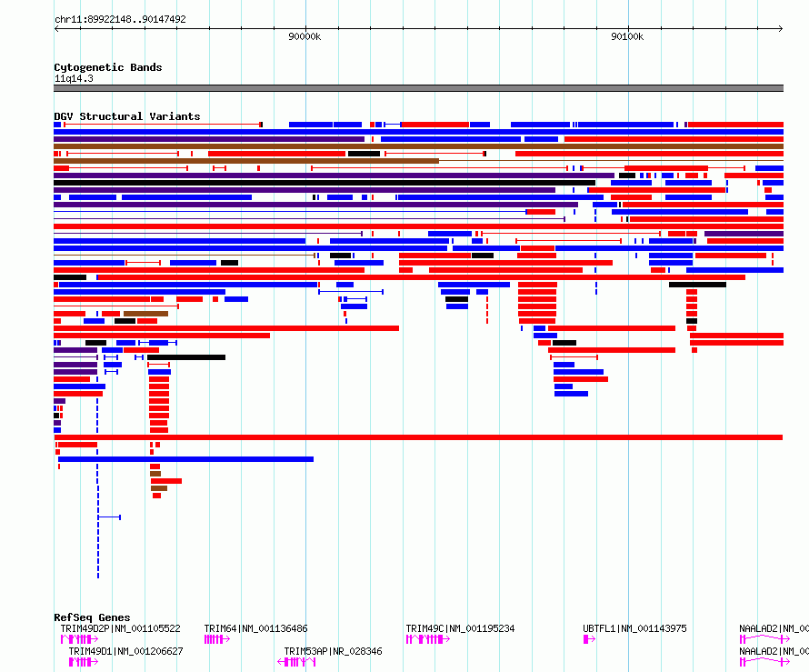This screenshot has height=672, width=809.
Task: Click the ruler's right end arrow
Action: [x=780, y=29]
